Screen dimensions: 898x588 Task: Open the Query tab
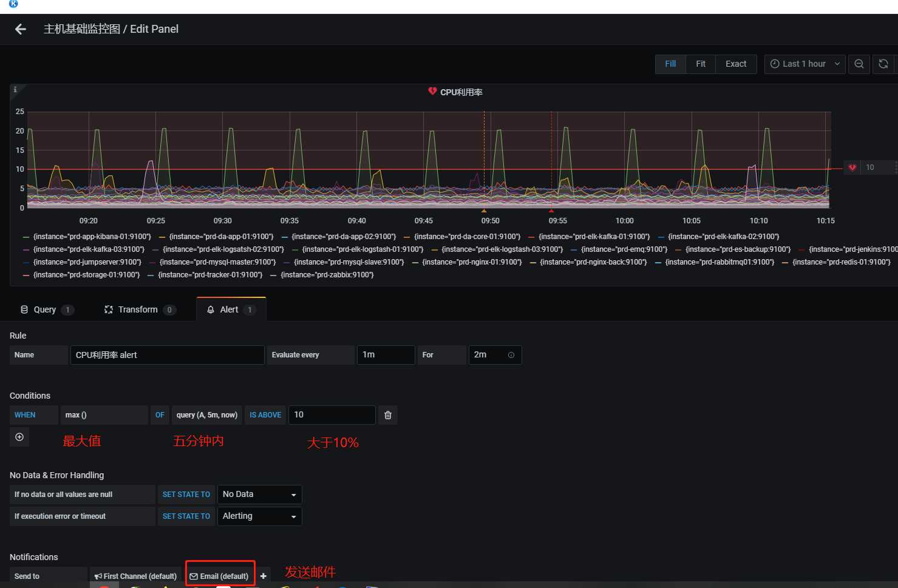click(x=47, y=309)
